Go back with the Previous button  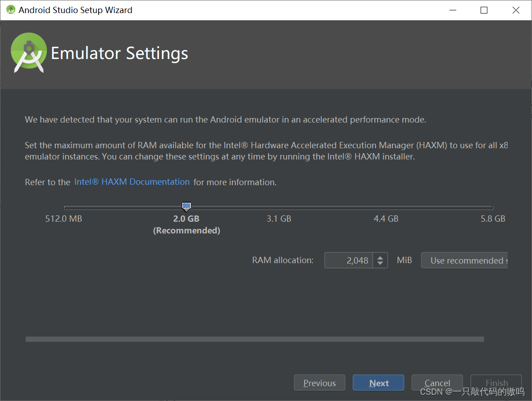320,383
